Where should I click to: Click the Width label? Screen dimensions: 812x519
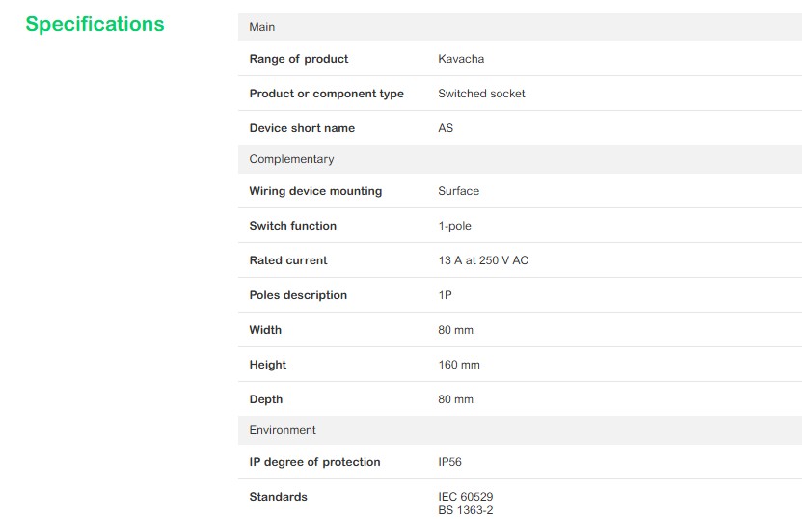(265, 330)
